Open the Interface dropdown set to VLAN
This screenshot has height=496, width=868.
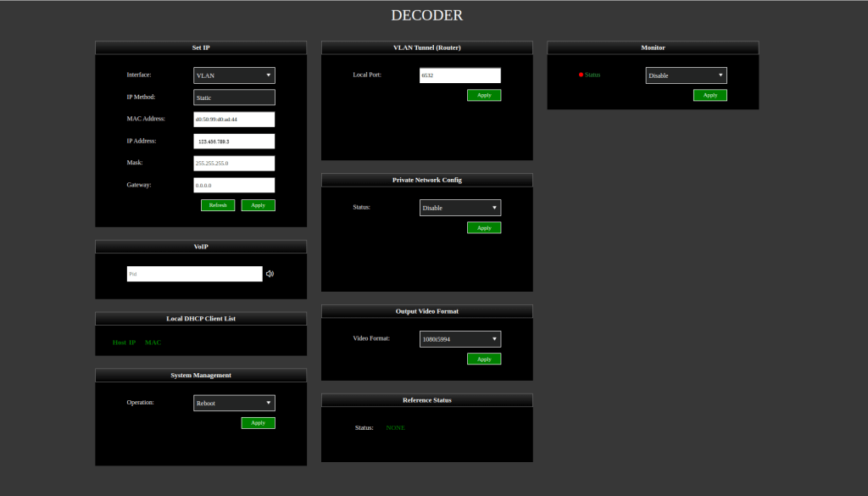(x=234, y=75)
